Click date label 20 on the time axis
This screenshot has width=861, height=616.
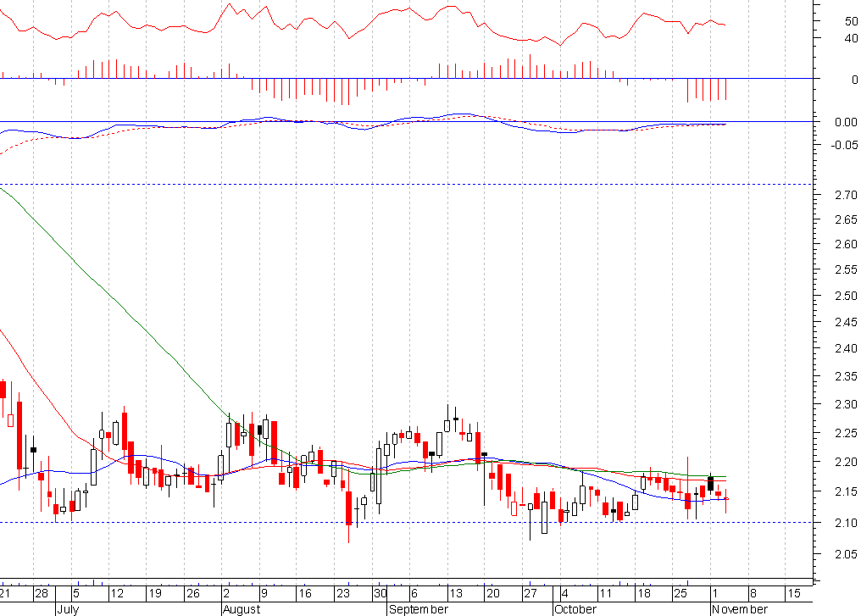pos(493,593)
